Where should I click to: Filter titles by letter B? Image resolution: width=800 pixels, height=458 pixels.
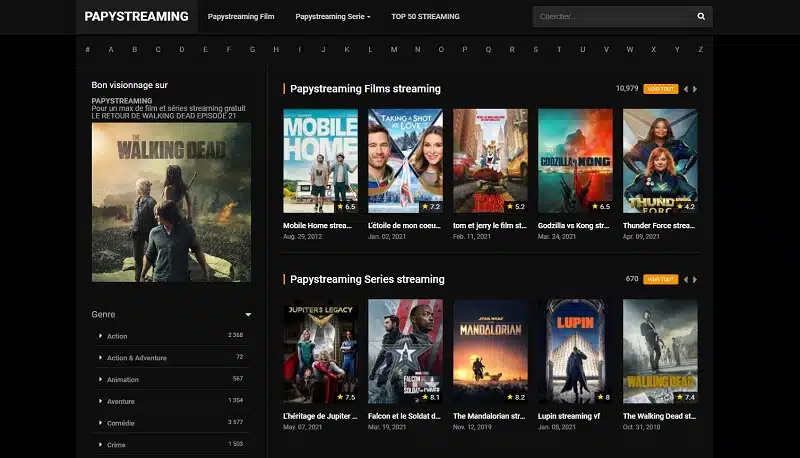point(135,49)
